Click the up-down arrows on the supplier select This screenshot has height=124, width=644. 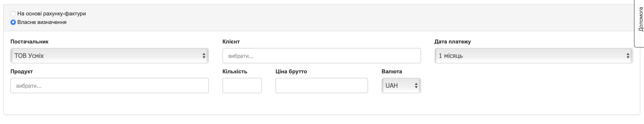(x=204, y=56)
